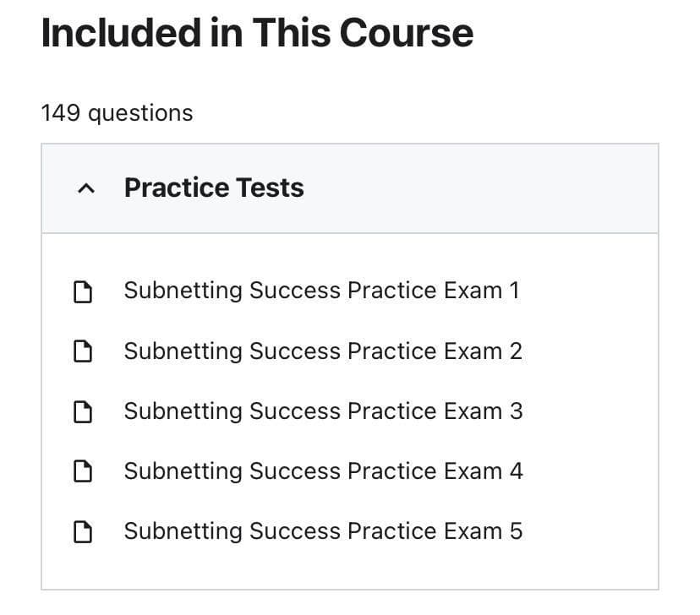Click the word Tests in section header

(270, 188)
